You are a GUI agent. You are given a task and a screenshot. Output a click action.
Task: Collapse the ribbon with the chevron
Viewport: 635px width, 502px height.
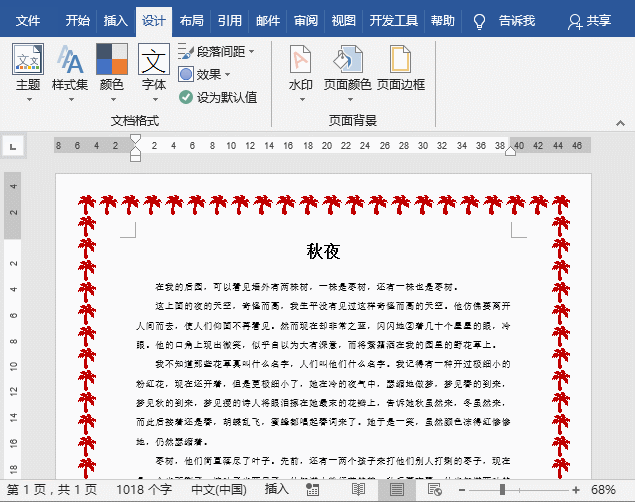point(620,123)
